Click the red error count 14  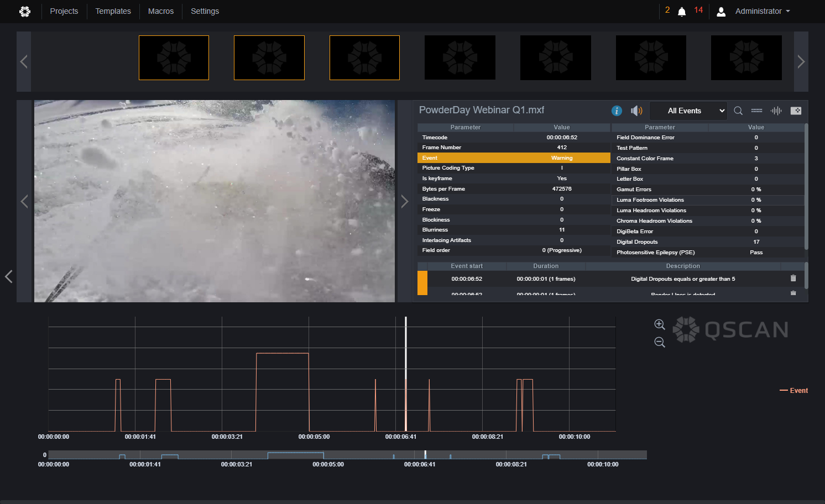(698, 10)
